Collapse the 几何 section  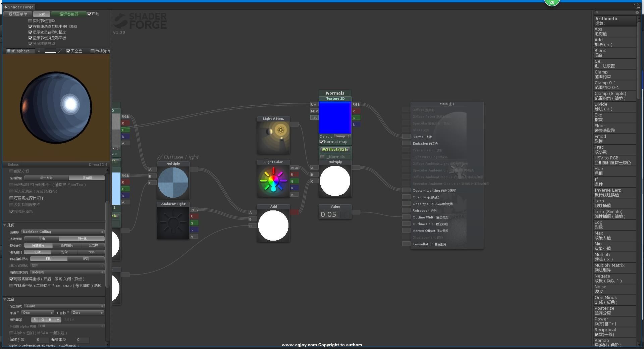(5, 225)
